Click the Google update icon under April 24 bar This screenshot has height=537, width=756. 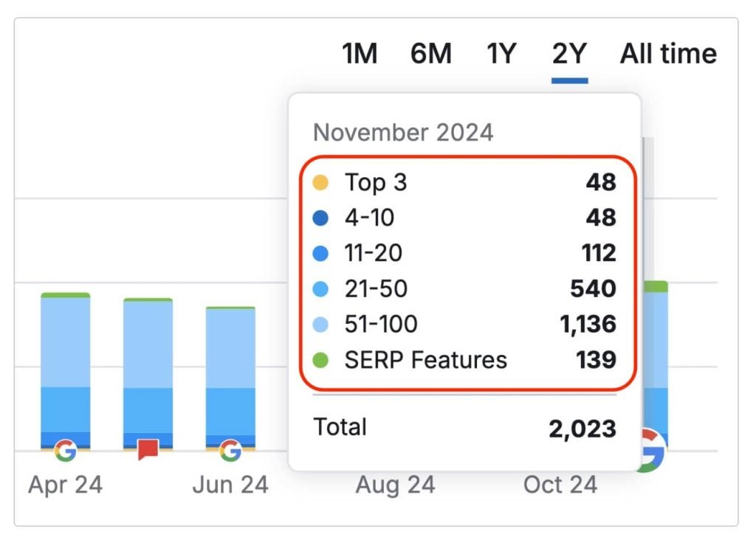pos(65,449)
